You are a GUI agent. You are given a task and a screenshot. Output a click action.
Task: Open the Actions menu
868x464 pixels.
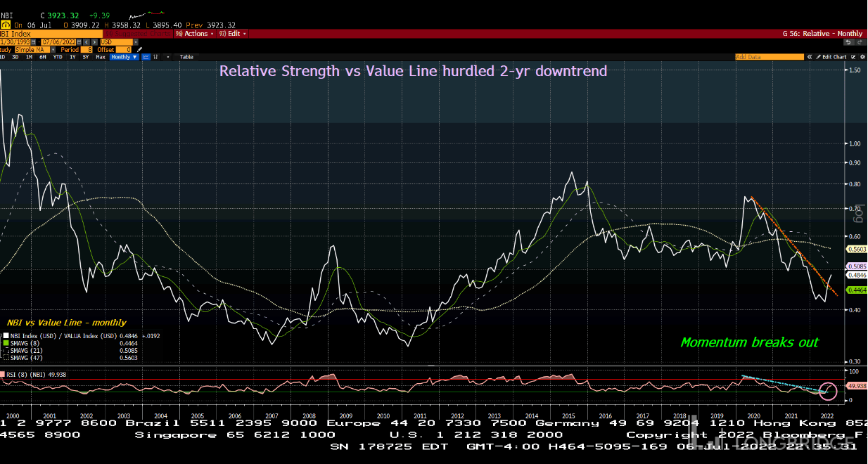[194, 34]
